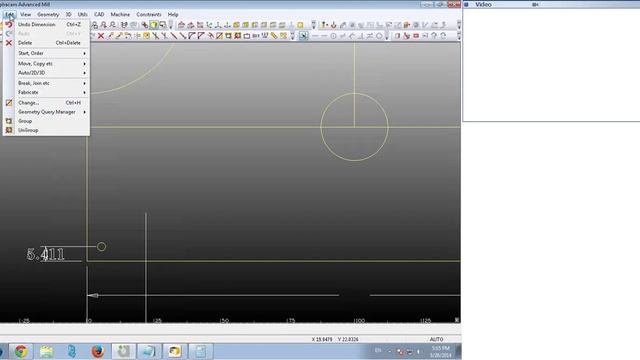
Task: Open the file explorer taskbar icon
Action: 47,351
